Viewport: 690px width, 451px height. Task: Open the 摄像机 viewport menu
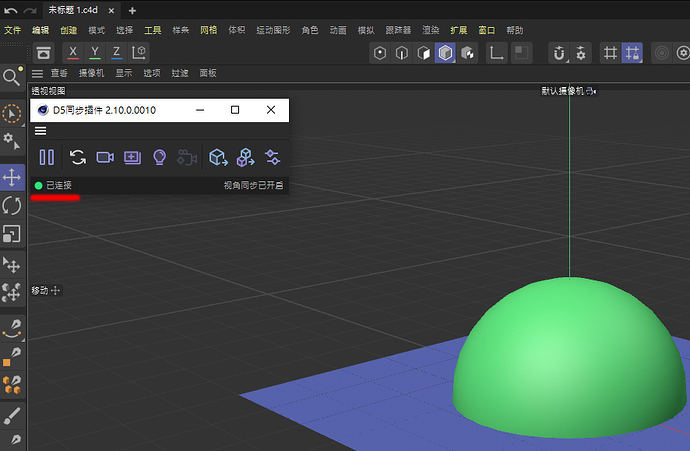pyautogui.click(x=92, y=73)
